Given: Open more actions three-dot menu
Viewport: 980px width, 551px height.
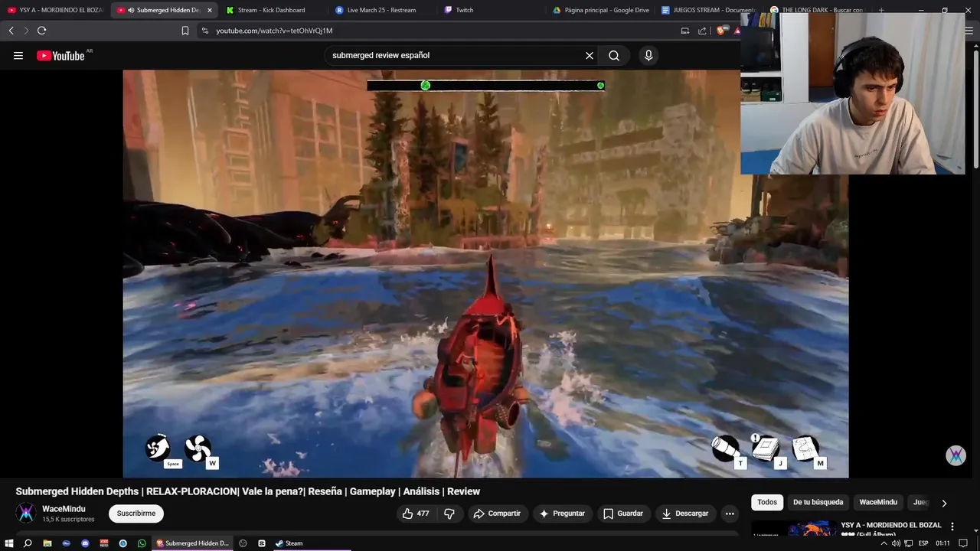Looking at the screenshot, I should [730, 514].
